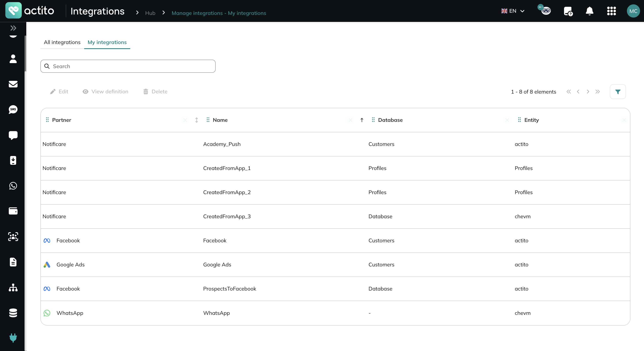Screen dimensions: 644x351
Task: Click the Google Ads logo icon
Action: [x=47, y=264]
